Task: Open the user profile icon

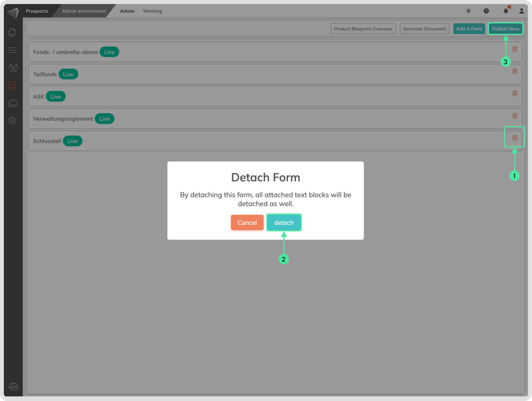Action: (x=521, y=11)
